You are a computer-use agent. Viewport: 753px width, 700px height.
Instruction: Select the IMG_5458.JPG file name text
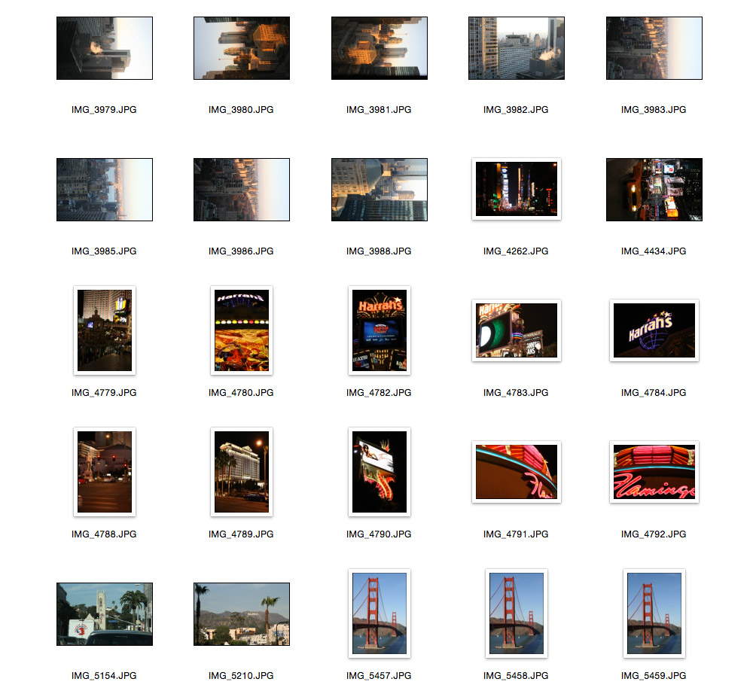click(x=516, y=676)
